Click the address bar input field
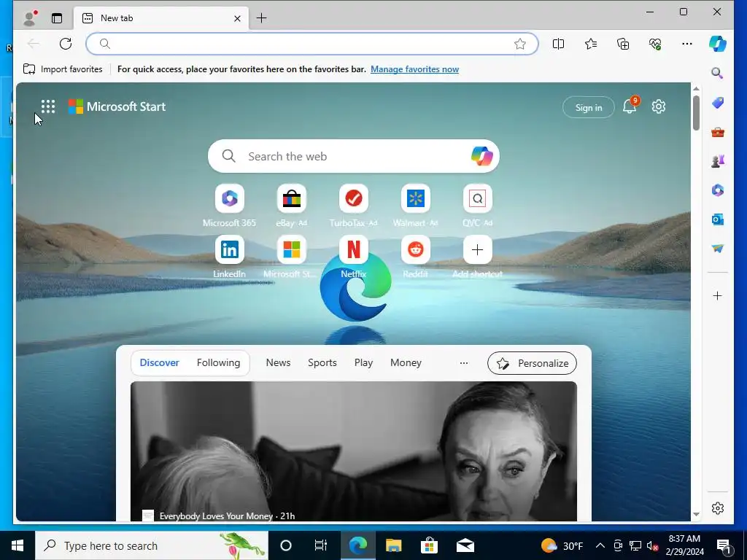This screenshot has width=747, height=560. coord(312,44)
